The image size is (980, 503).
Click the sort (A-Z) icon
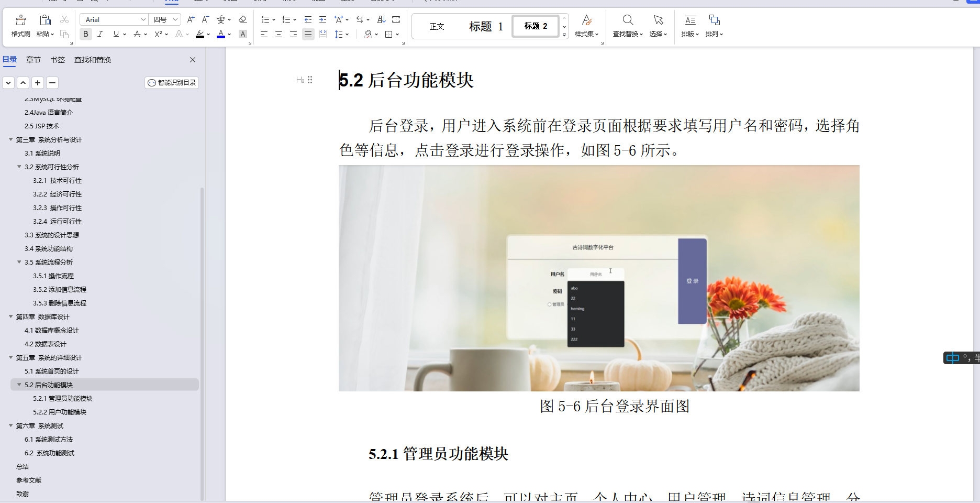[382, 19]
